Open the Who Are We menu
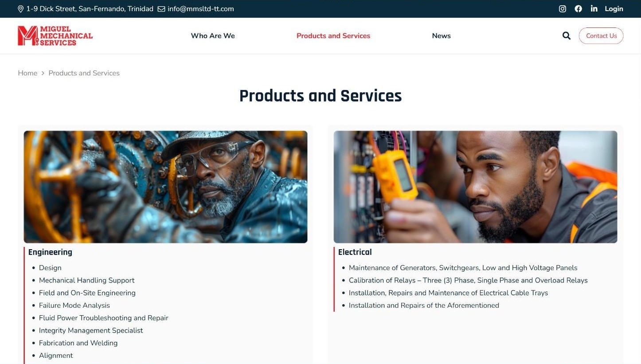 point(213,36)
